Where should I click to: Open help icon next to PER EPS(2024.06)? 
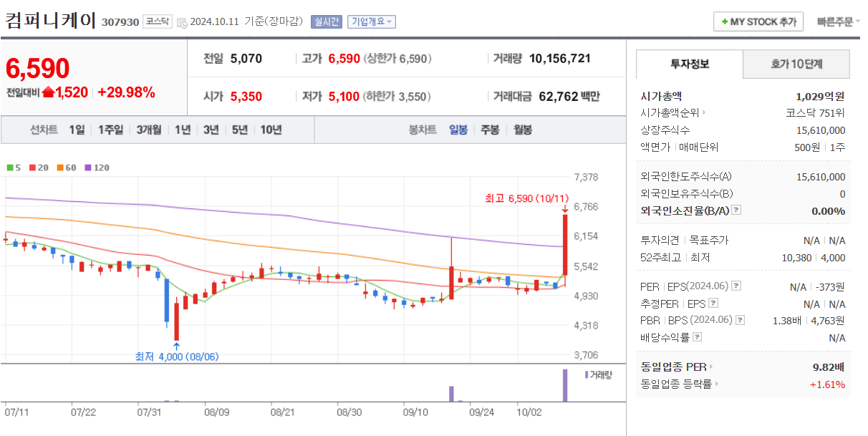coord(736,286)
